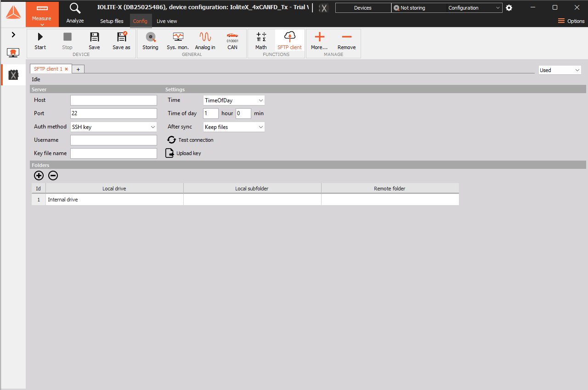Save setup with the floppy disk icon
This screenshot has height=390, width=588.
(94, 37)
